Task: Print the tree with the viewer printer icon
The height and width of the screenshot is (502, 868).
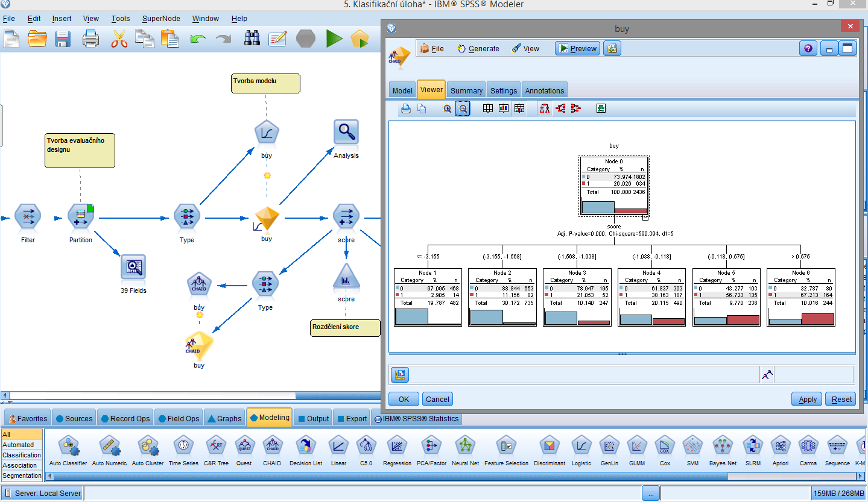Action: point(406,108)
